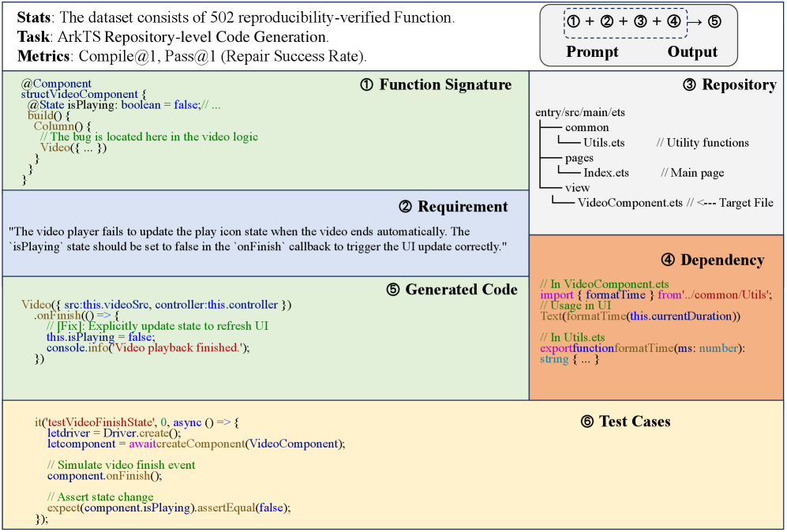This screenshot has width=787, height=532.
Task: Click the arrow in the Prompt/Output legend
Action: pos(695,22)
